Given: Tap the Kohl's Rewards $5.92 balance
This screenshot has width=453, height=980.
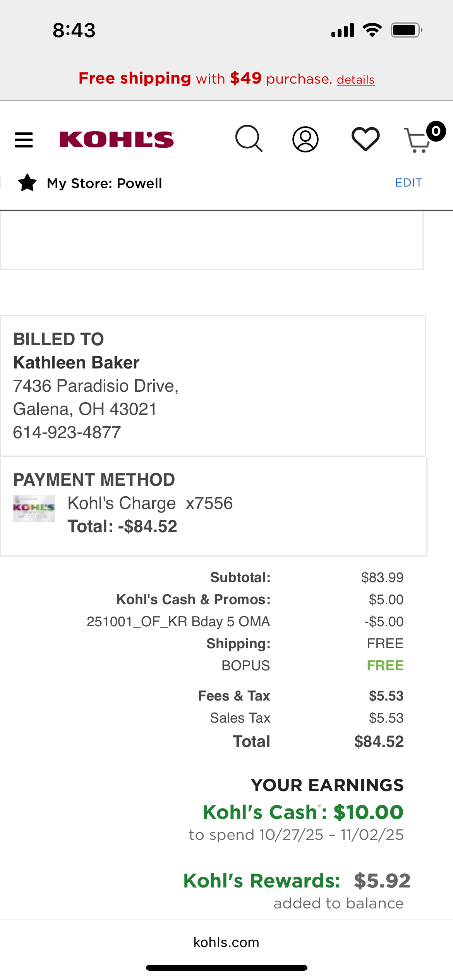Looking at the screenshot, I should (x=297, y=881).
